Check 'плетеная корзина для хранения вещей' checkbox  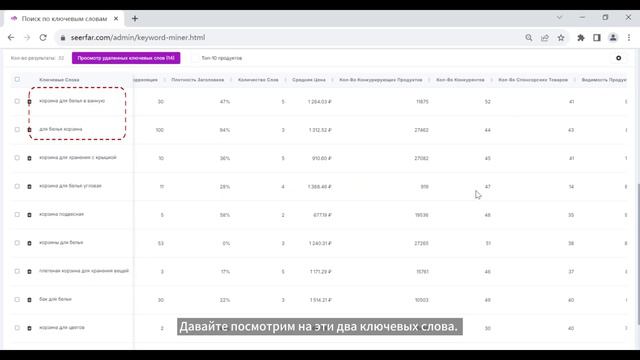point(17,271)
